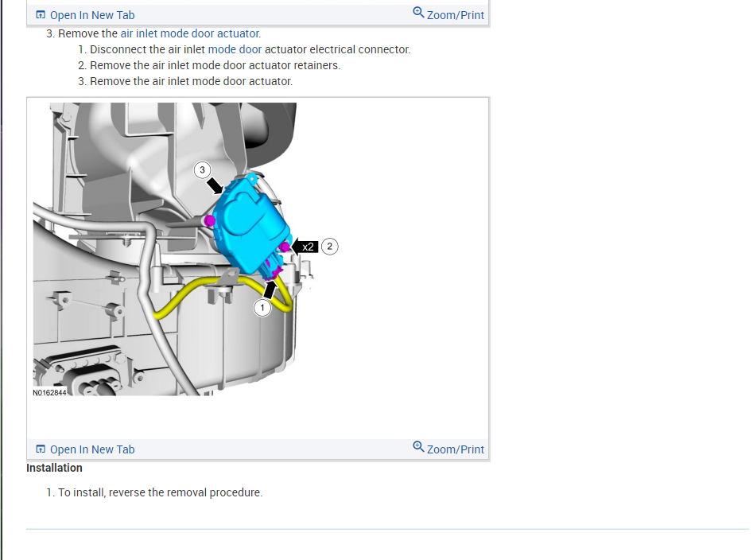Click substep 3 'Remove the air inlet mode door actuator.'
The height and width of the screenshot is (560, 753).
tap(191, 82)
